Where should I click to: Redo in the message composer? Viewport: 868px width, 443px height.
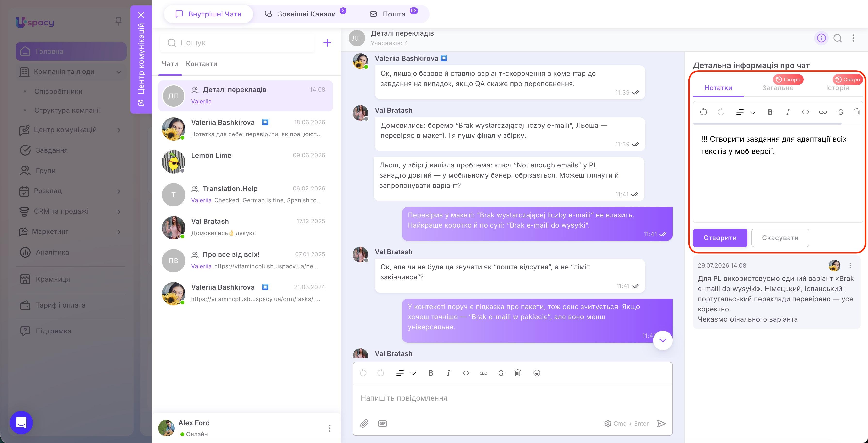click(x=381, y=373)
